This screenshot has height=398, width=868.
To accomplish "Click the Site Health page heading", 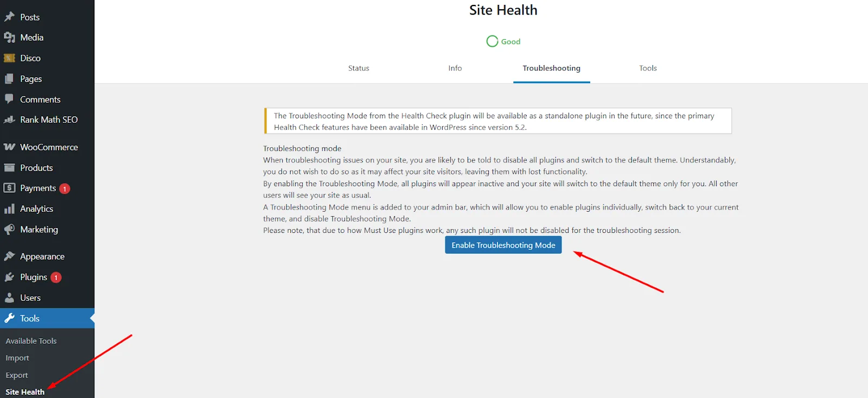I will click(x=503, y=10).
